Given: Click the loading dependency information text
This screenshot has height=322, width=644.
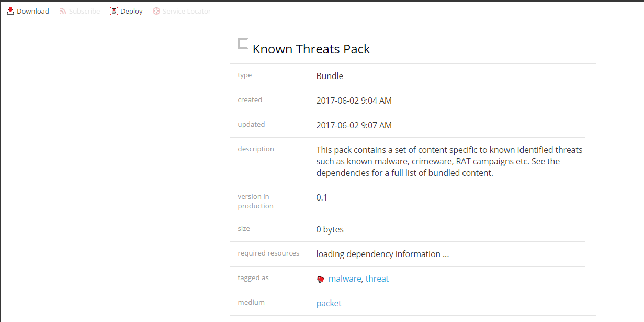Looking at the screenshot, I should 382,254.
